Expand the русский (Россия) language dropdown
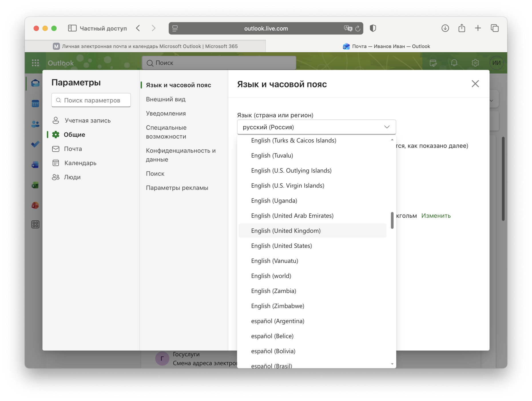Screen dimensions: 532x401 pyautogui.click(x=317, y=127)
